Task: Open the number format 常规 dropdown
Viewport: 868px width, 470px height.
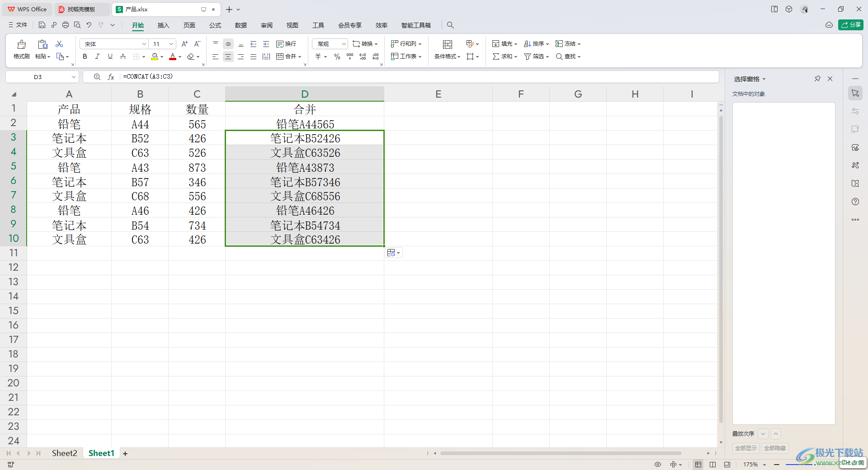Action: [x=344, y=44]
